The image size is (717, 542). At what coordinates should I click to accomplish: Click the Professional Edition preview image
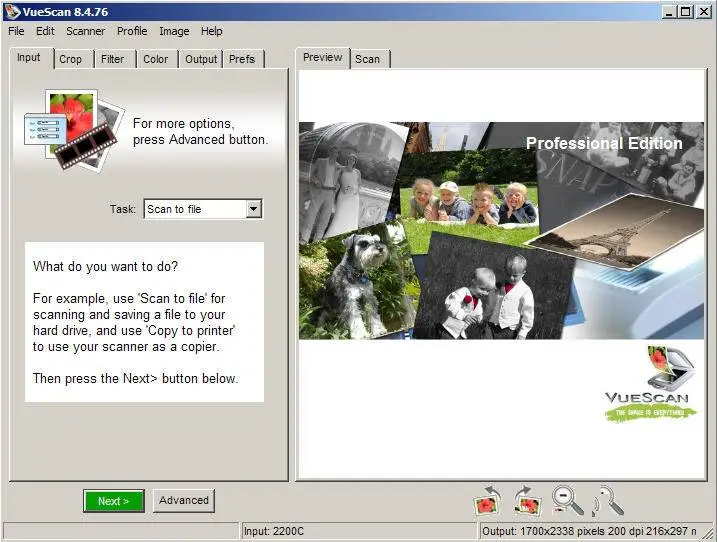coord(502,231)
